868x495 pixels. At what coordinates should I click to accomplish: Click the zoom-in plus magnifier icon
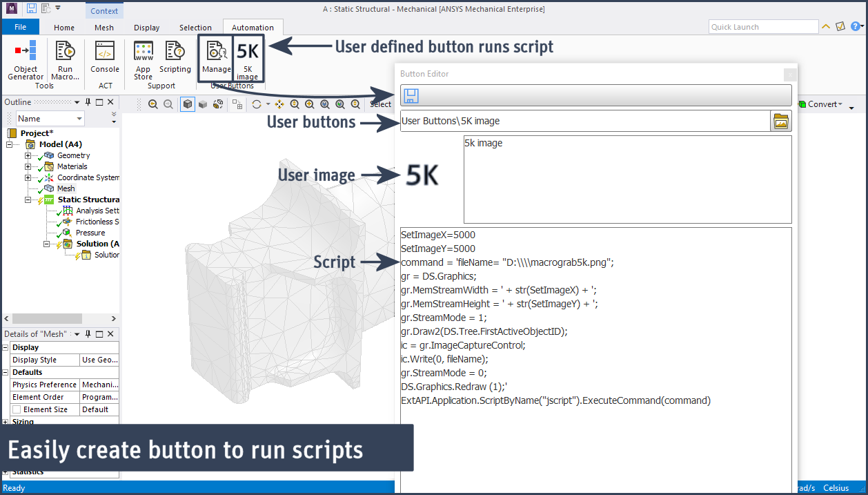[310, 104]
